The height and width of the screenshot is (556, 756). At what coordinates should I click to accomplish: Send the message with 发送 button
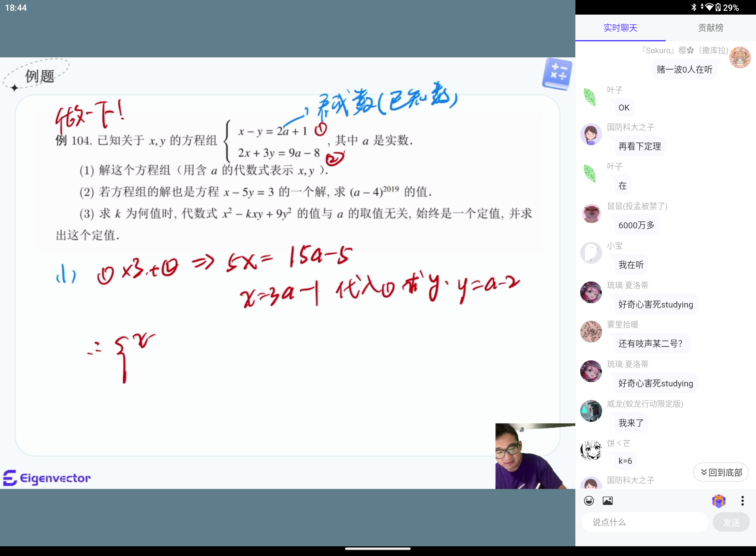click(x=731, y=522)
